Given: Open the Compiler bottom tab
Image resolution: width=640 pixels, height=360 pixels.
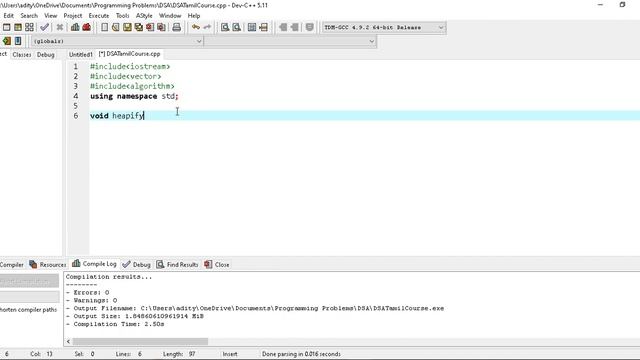Looking at the screenshot, I should pyautogui.click(x=12, y=264).
